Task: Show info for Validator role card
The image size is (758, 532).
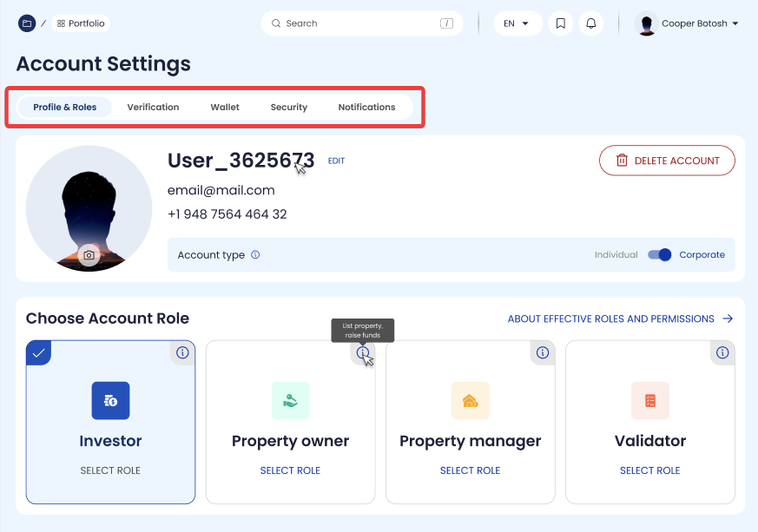Action: (722, 352)
